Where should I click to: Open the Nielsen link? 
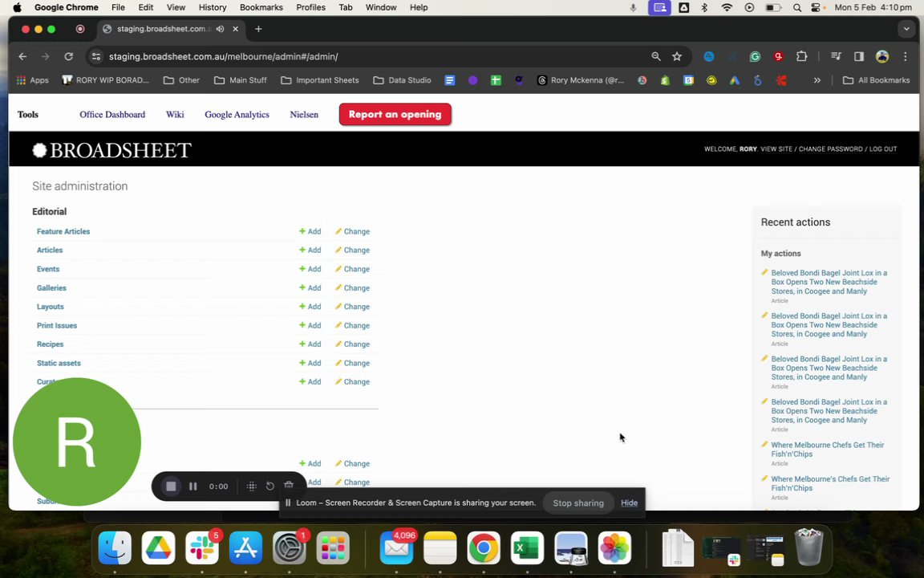[x=304, y=115]
